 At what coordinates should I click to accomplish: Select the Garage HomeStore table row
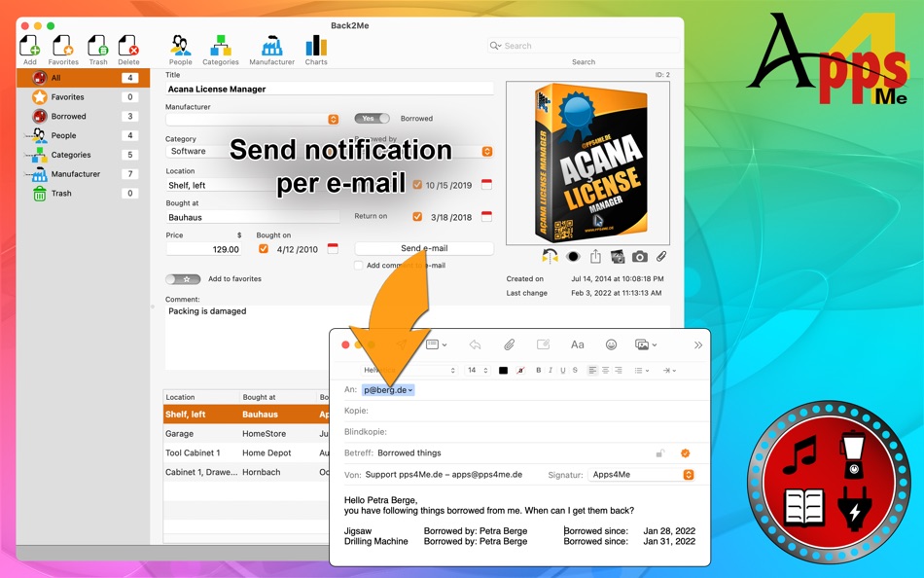pos(246,434)
